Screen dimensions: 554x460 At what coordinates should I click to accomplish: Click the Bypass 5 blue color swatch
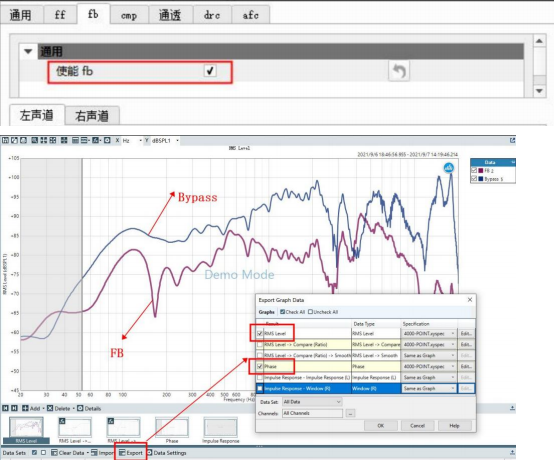(x=481, y=179)
